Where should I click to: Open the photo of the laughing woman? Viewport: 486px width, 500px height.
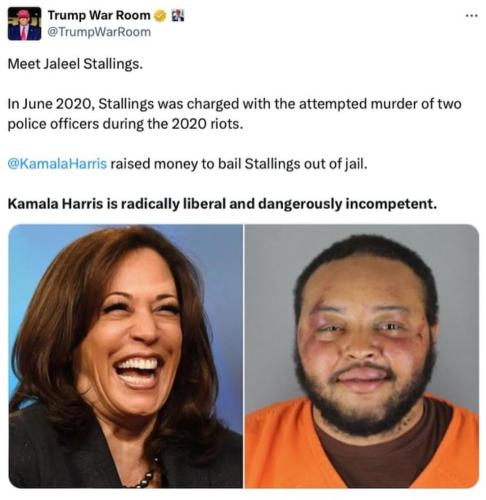tap(125, 356)
